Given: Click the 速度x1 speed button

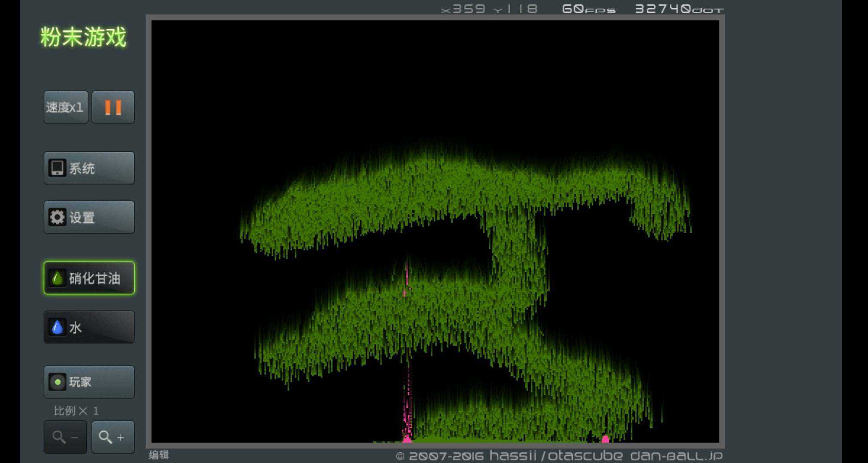Looking at the screenshot, I should click(x=66, y=107).
